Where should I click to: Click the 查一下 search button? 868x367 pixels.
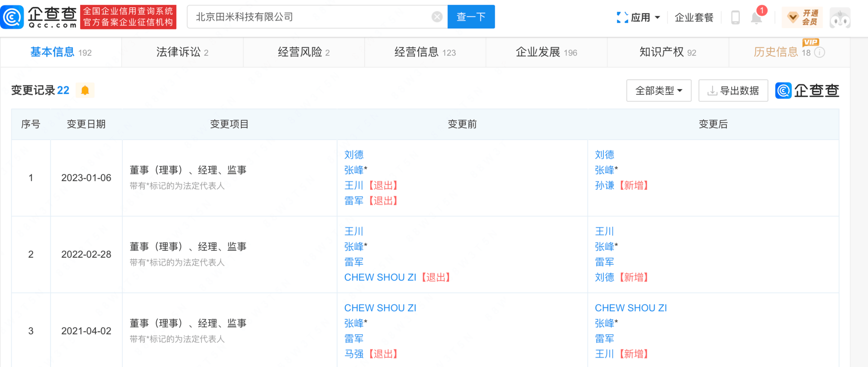click(471, 17)
